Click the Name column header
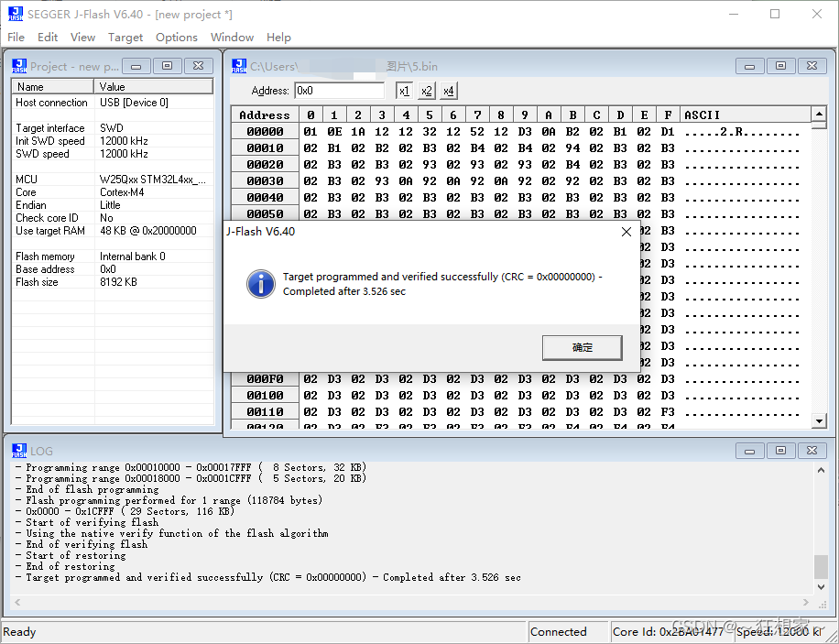This screenshot has height=644, width=839. (52, 87)
